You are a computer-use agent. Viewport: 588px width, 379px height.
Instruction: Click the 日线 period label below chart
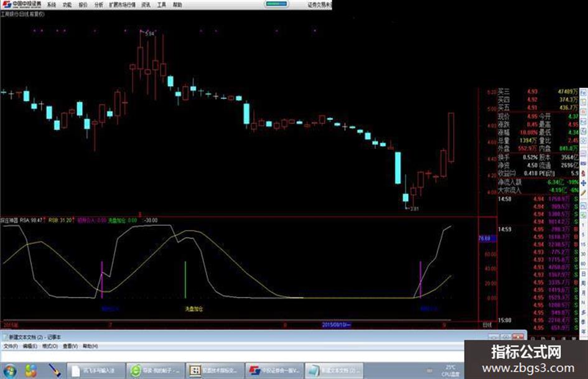487,325
